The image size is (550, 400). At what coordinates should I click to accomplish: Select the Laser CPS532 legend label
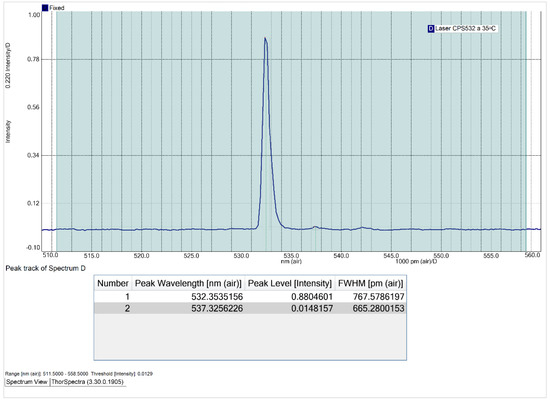[465, 29]
